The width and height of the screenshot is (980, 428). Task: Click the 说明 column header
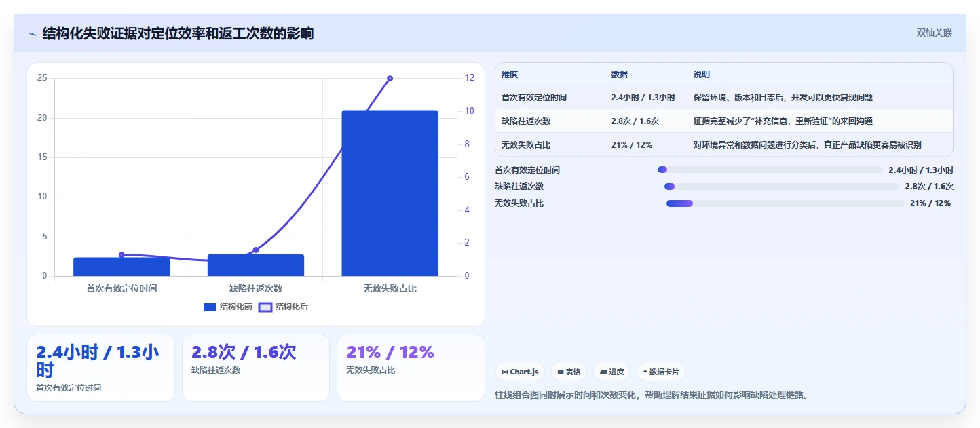tap(702, 75)
